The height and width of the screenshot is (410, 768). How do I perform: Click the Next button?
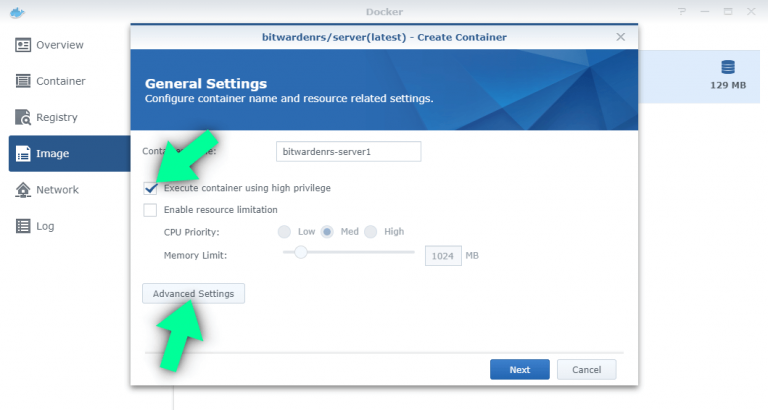(520, 369)
